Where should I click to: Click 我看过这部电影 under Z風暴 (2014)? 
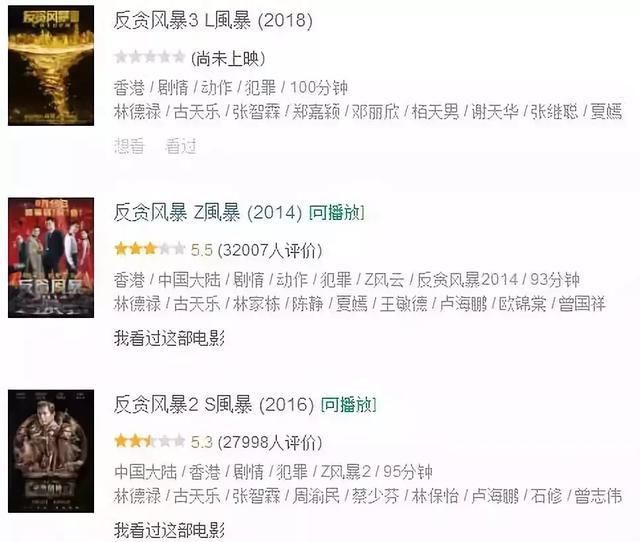(x=169, y=338)
